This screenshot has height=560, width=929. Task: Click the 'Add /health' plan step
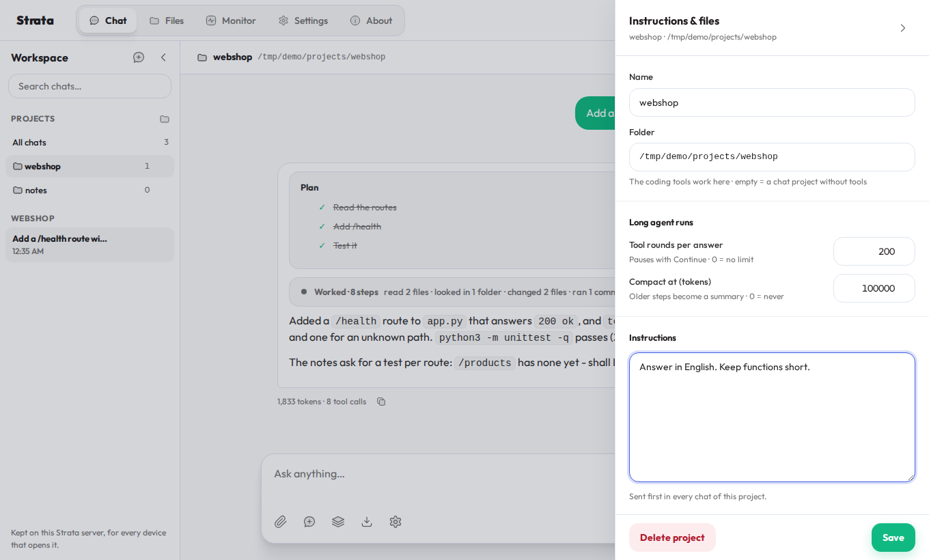pos(357,227)
